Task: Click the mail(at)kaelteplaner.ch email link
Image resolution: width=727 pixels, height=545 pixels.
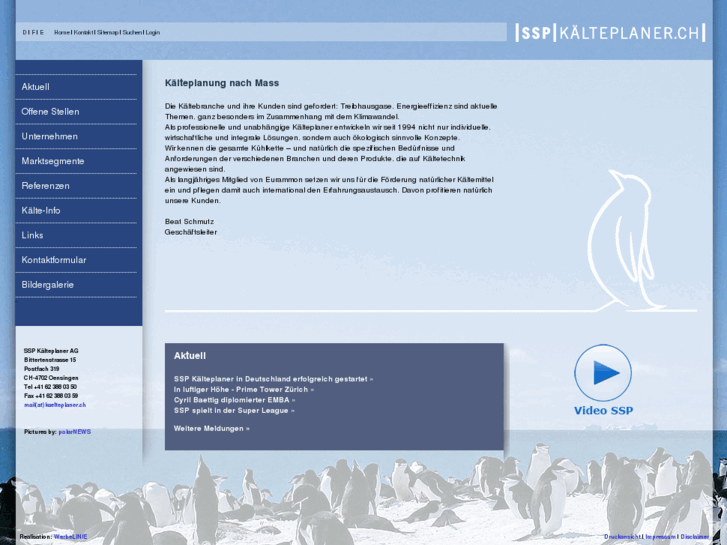Action: [55, 405]
